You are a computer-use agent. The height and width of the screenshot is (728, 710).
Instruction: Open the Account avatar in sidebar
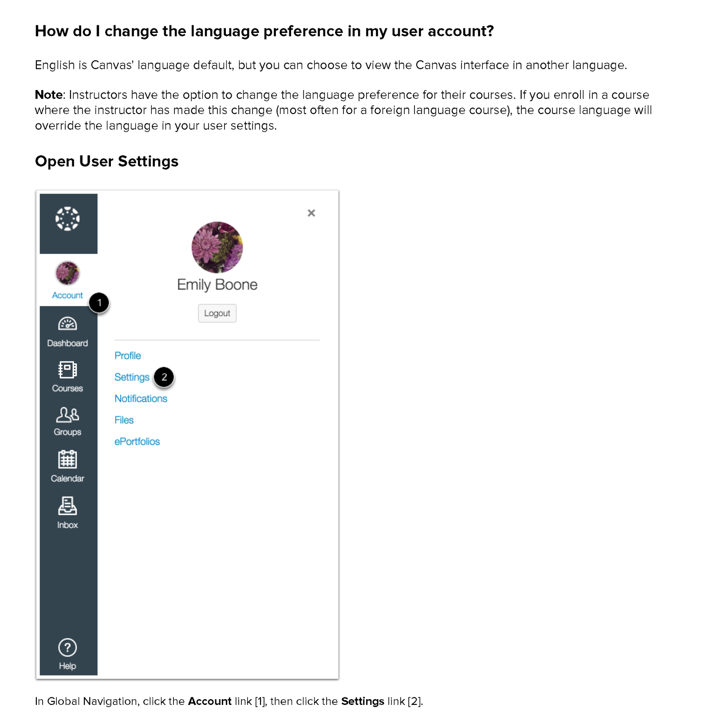[x=67, y=273]
